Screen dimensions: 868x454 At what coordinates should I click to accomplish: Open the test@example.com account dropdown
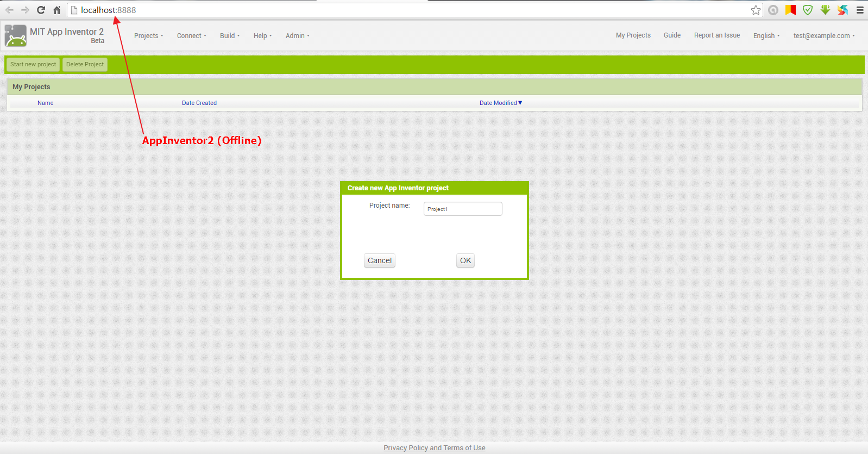pyautogui.click(x=824, y=36)
